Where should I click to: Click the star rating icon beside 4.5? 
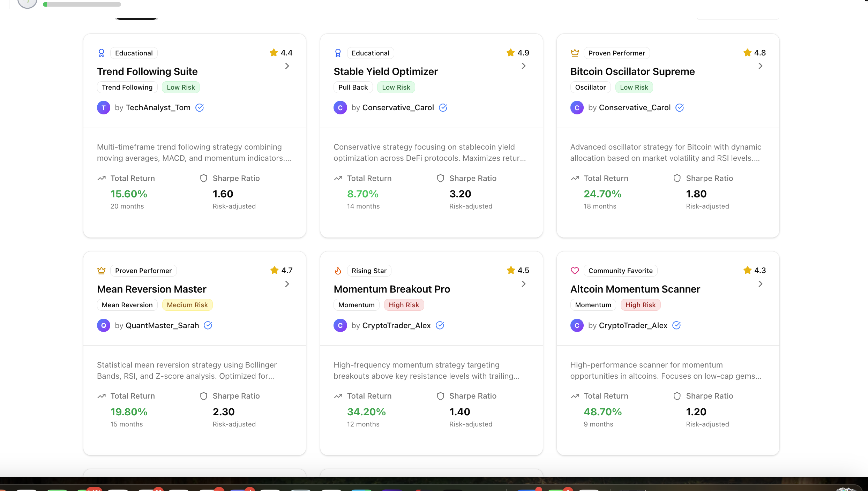[x=511, y=270]
